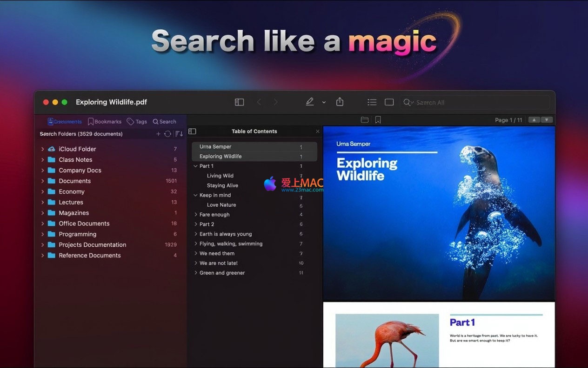
Task: Expand the Projects Documentation folder
Action: (x=42, y=245)
